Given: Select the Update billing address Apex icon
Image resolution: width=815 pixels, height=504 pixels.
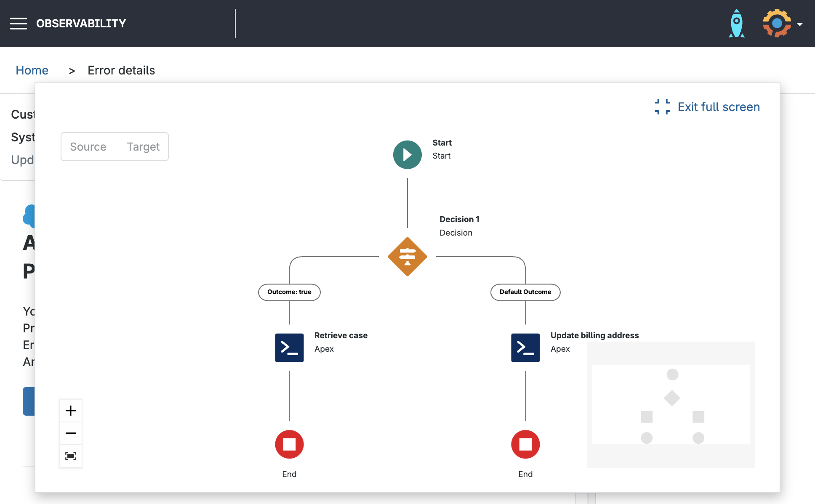Looking at the screenshot, I should click(525, 348).
